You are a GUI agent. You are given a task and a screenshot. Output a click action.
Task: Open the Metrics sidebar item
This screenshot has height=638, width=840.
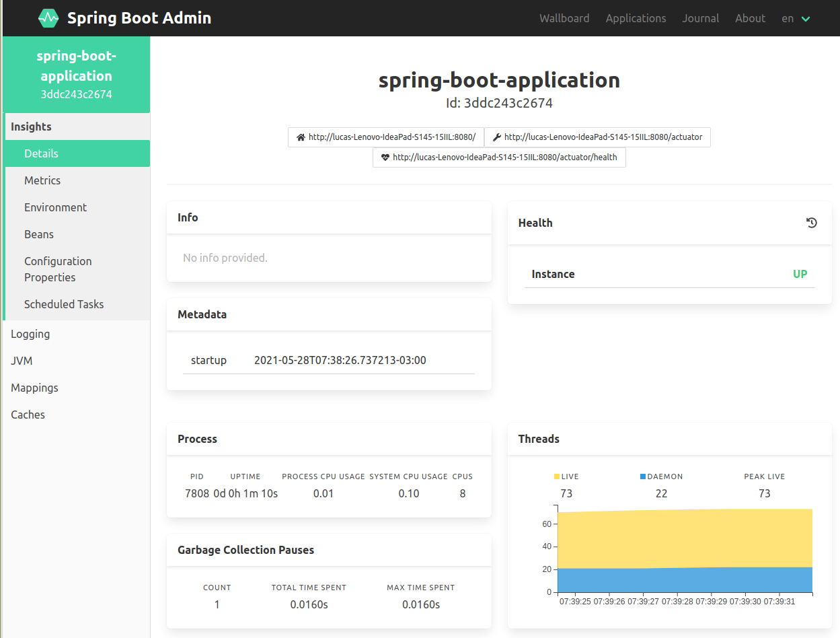76,180
